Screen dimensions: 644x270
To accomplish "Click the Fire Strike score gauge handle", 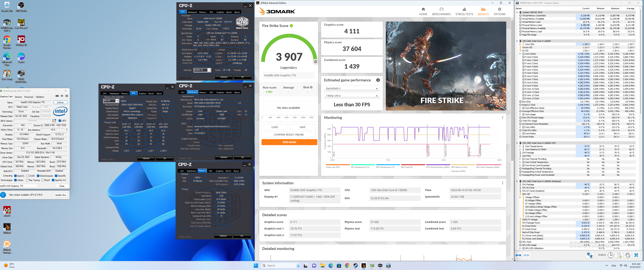I will tap(315, 62).
